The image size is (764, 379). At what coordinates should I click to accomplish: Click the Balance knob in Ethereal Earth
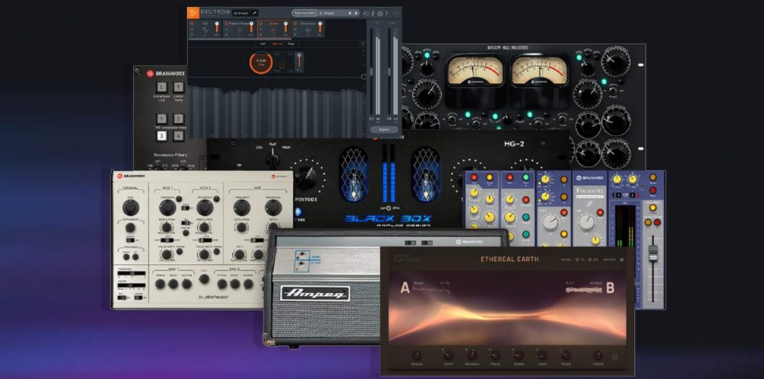[x=417, y=355]
